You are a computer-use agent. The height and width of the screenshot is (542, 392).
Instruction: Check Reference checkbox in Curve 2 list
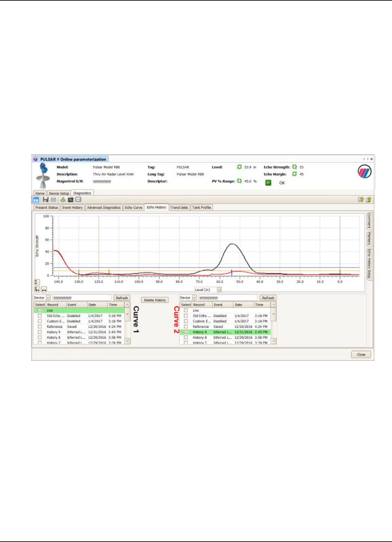click(186, 327)
